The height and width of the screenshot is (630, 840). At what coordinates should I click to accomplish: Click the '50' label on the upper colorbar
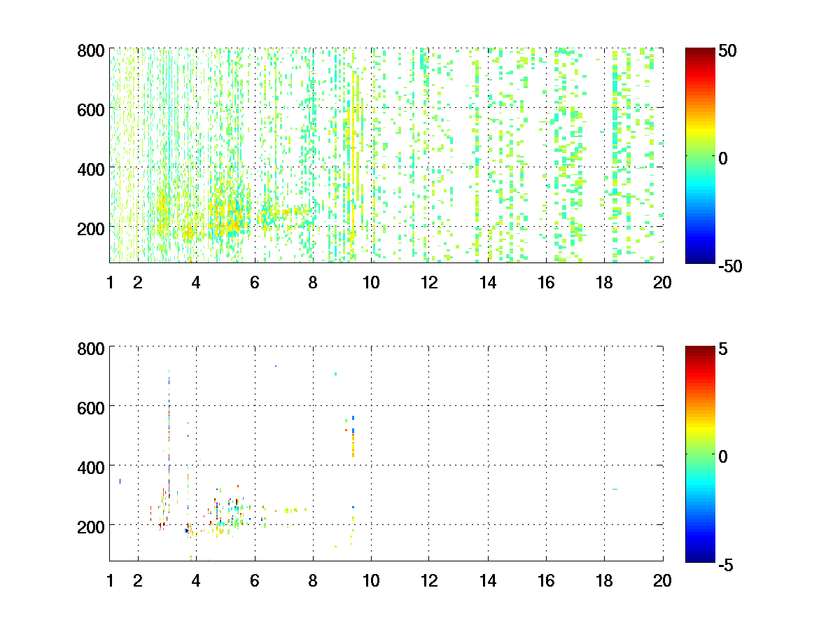[x=729, y=51]
